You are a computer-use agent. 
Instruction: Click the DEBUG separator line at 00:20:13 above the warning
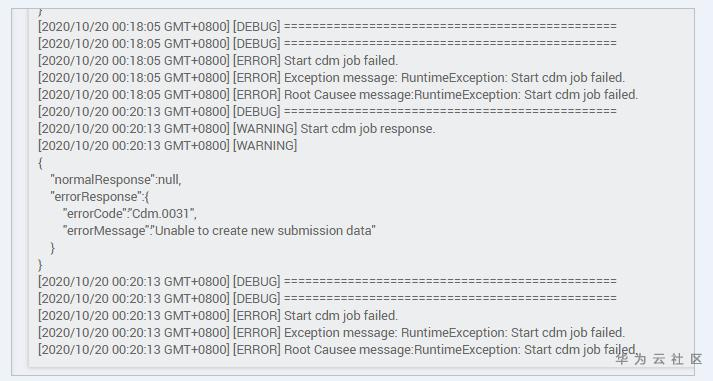pos(327,111)
